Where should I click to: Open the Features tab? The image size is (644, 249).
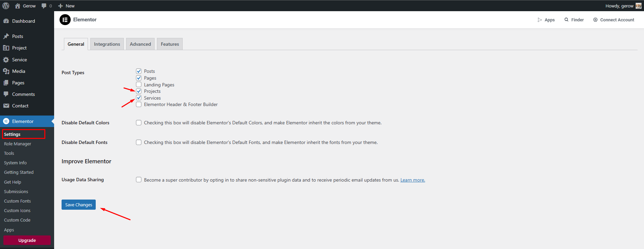pos(170,44)
